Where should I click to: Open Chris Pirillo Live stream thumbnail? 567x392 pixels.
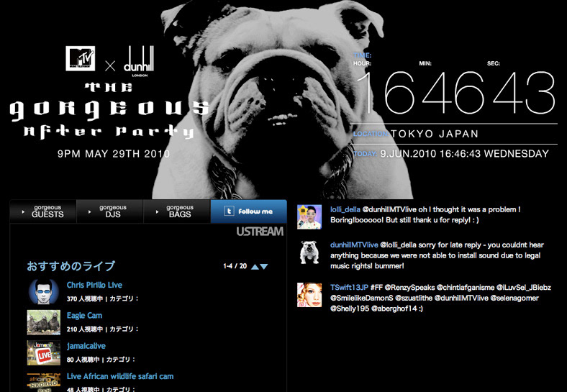(43, 291)
